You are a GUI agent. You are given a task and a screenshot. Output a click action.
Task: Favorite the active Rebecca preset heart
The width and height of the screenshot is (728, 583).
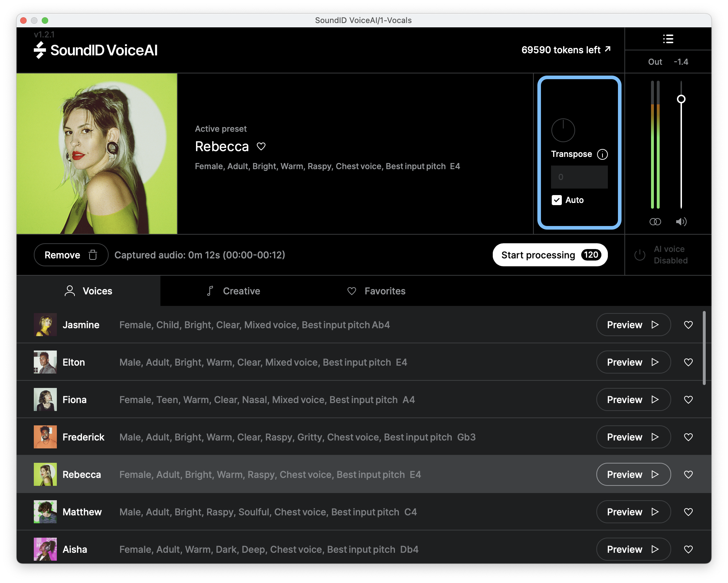261,146
